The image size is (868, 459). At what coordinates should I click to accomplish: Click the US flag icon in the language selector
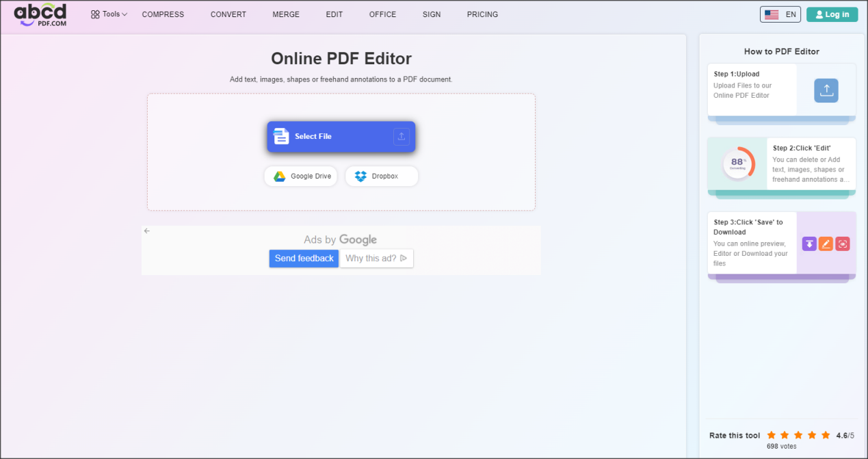(772, 13)
